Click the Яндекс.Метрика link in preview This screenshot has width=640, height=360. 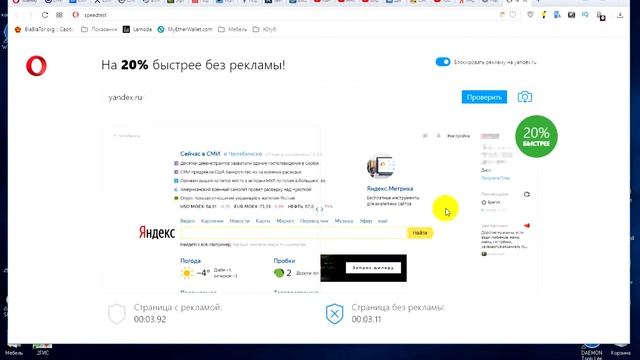coord(390,189)
